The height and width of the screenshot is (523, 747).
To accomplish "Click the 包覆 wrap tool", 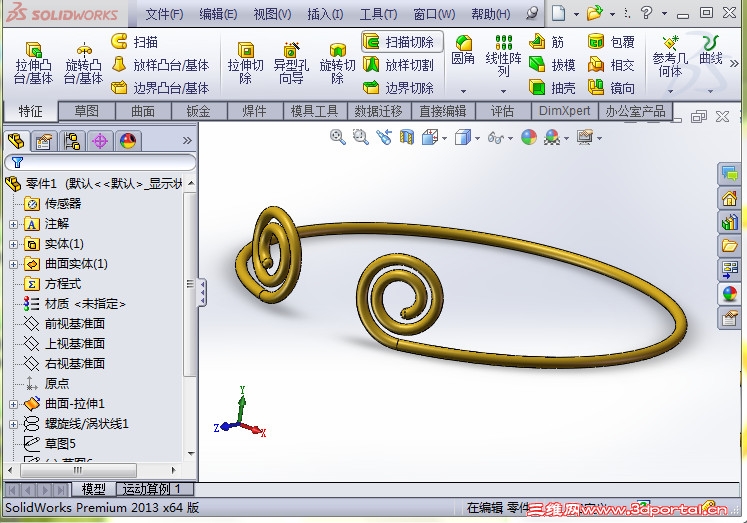I will tap(611, 42).
